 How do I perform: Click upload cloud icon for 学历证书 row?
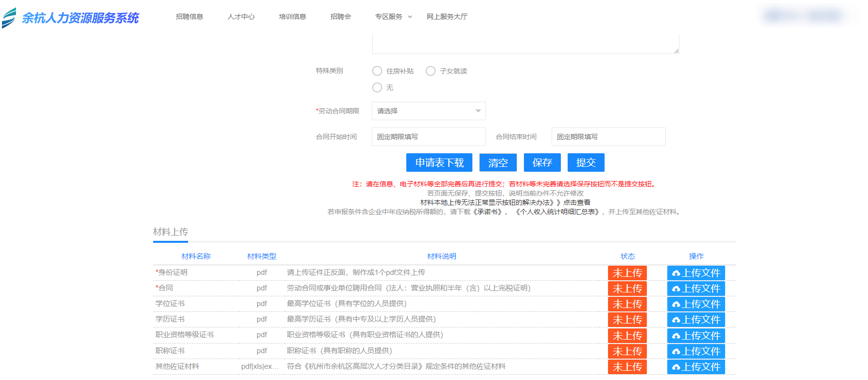[676, 320]
